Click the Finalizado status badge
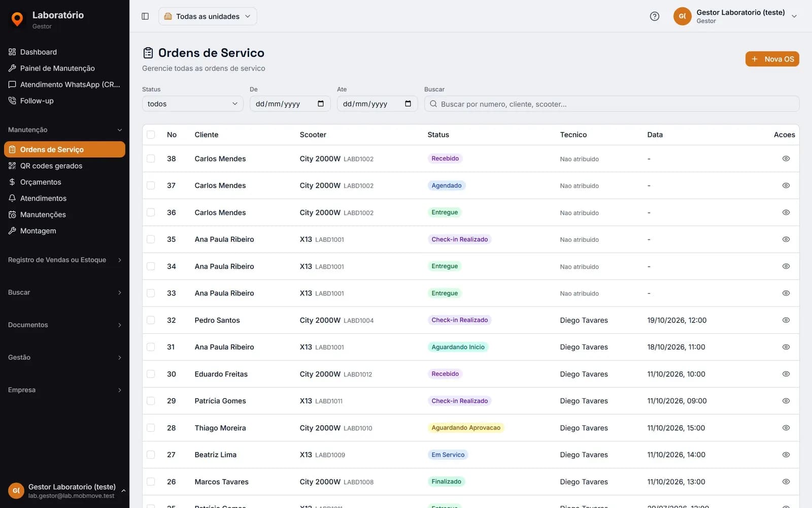 [x=446, y=482]
